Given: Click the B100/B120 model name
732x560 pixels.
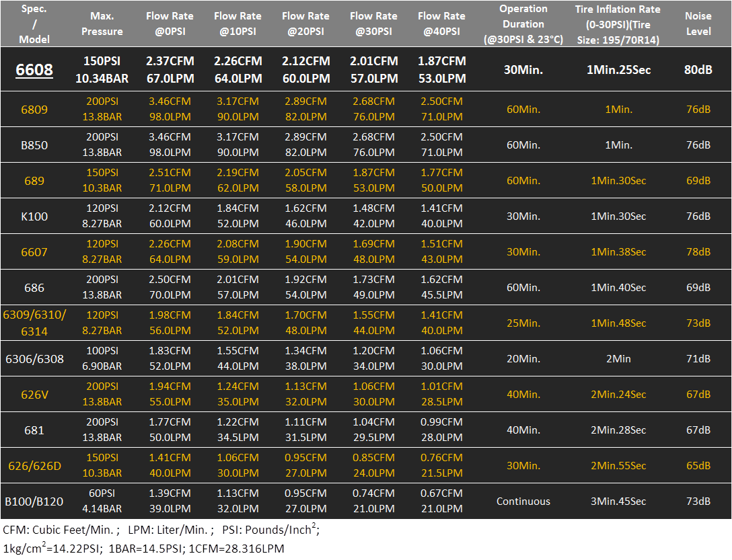Looking at the screenshot, I should tap(34, 502).
